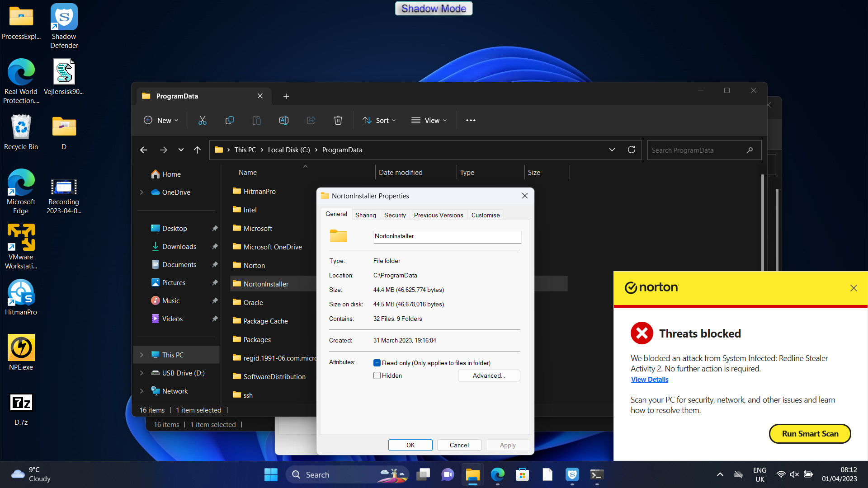Viewport: 868px width, 488px height.
Task: Open the Previous Versions tab
Action: point(438,215)
